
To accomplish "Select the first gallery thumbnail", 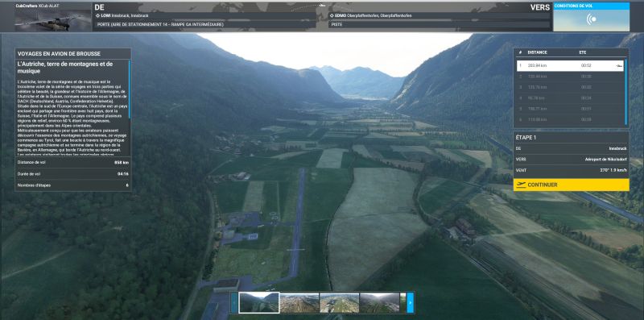I will pyautogui.click(x=259, y=303).
